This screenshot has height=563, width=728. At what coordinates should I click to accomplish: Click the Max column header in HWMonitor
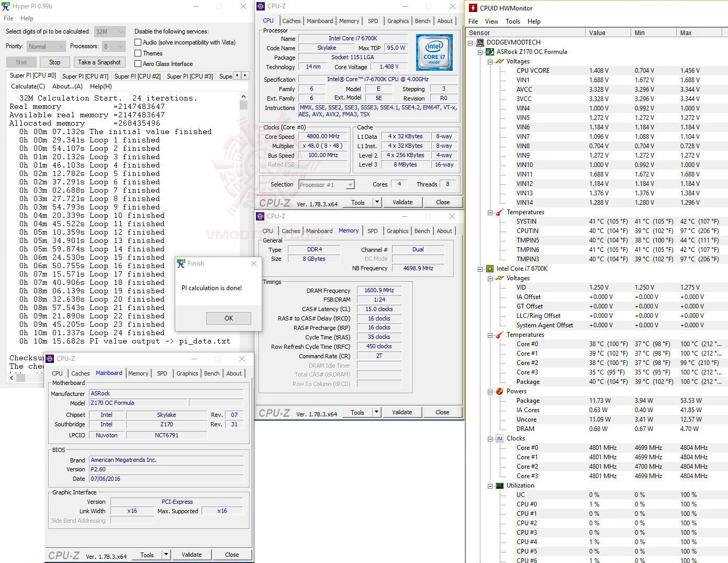[699, 32]
